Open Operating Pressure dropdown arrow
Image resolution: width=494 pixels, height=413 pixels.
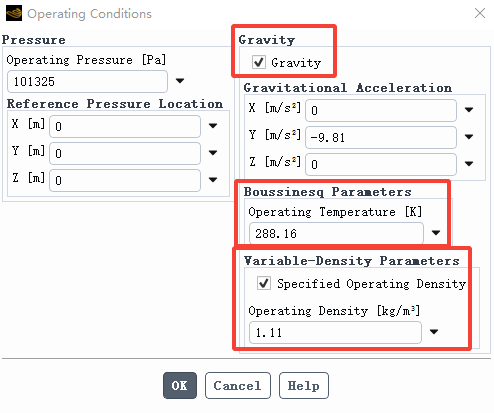[180, 81]
